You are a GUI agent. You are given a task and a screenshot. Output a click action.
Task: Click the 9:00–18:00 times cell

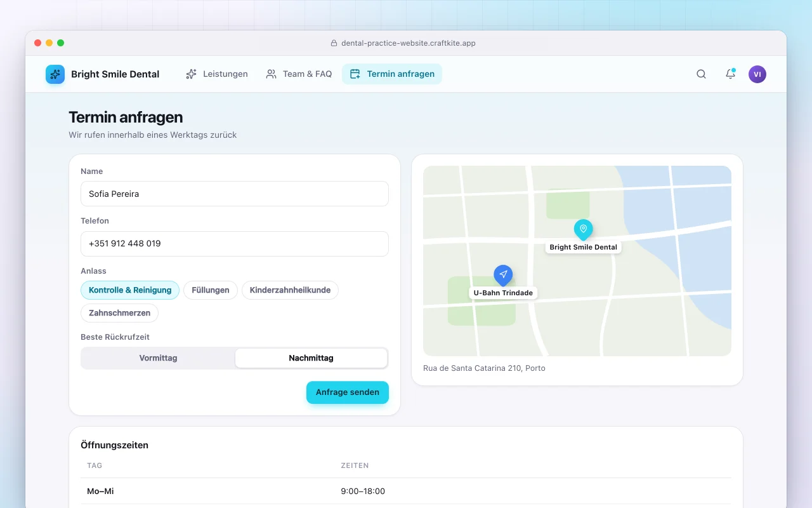[x=363, y=491]
